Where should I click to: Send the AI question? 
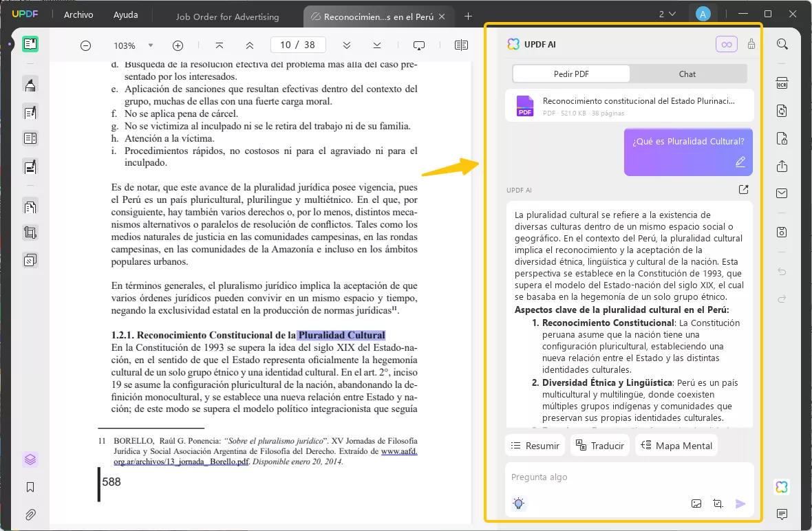(740, 503)
